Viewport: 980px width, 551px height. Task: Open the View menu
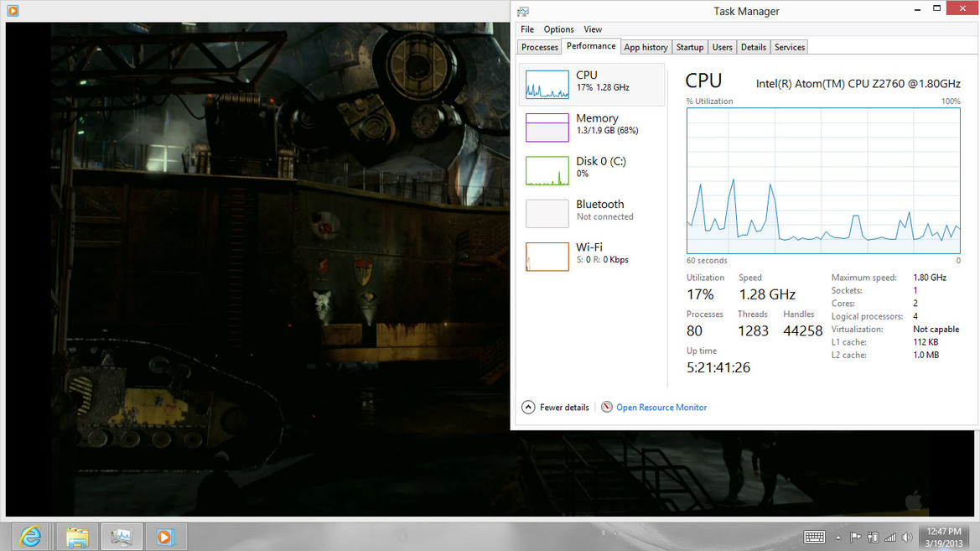click(x=593, y=29)
